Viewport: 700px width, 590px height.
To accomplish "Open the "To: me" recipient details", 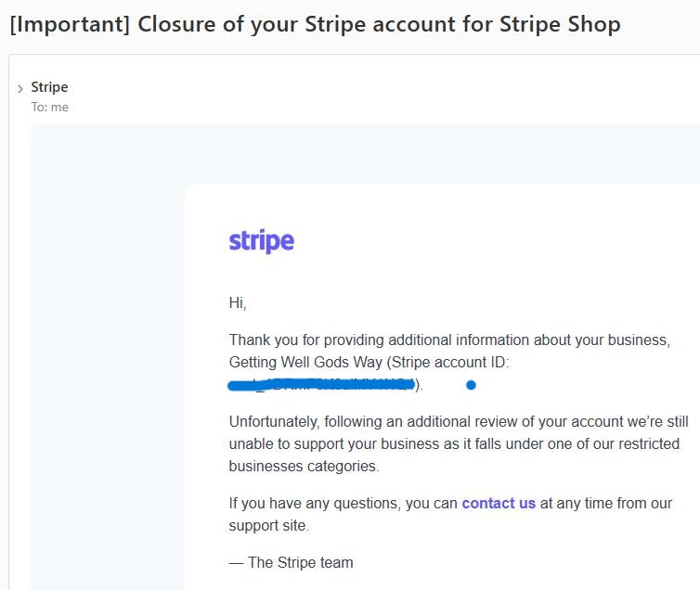I will (x=49, y=107).
